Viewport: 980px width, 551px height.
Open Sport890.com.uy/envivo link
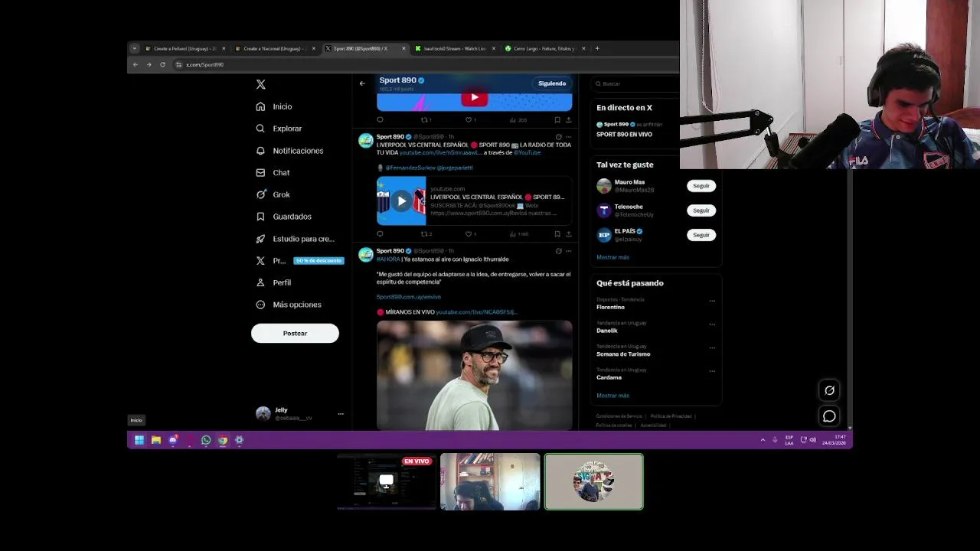click(408, 297)
